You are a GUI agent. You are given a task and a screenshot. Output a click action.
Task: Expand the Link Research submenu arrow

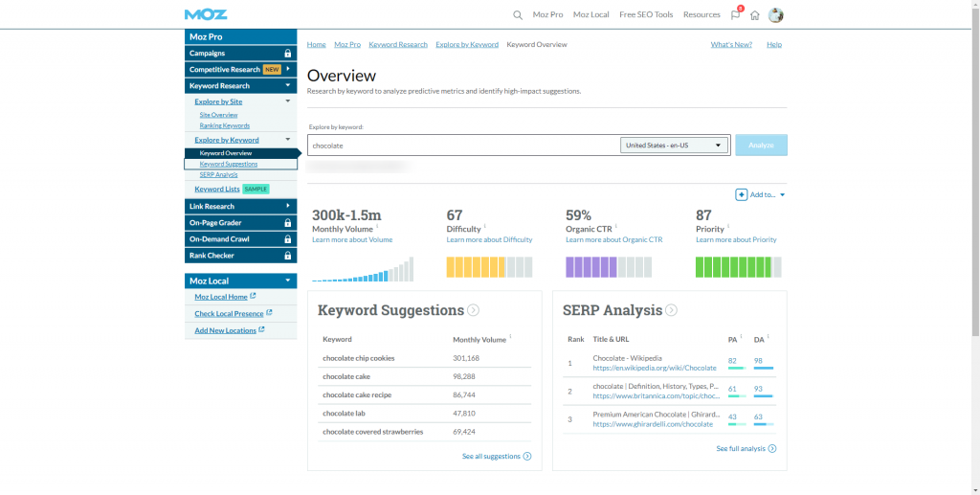288,206
